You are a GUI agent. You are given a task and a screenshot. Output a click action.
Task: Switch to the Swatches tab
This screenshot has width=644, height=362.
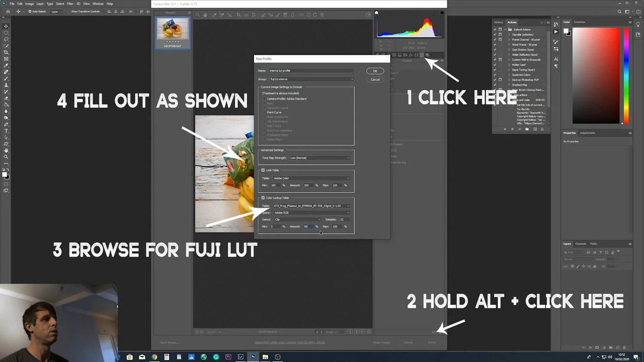click(x=580, y=22)
